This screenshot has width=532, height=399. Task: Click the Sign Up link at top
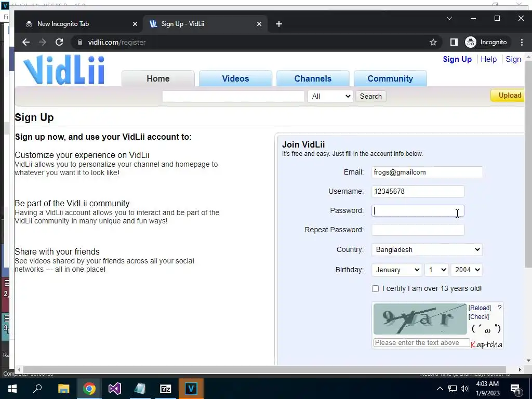click(x=457, y=59)
